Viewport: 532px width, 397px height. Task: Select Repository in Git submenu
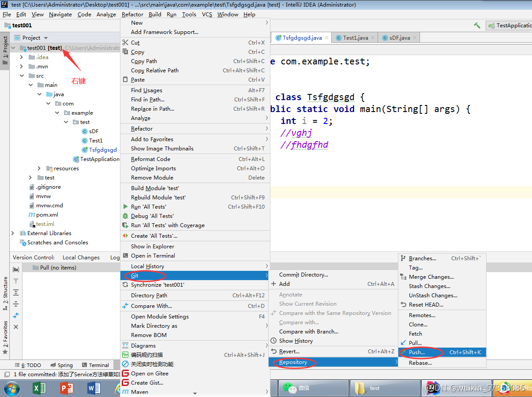click(333, 362)
